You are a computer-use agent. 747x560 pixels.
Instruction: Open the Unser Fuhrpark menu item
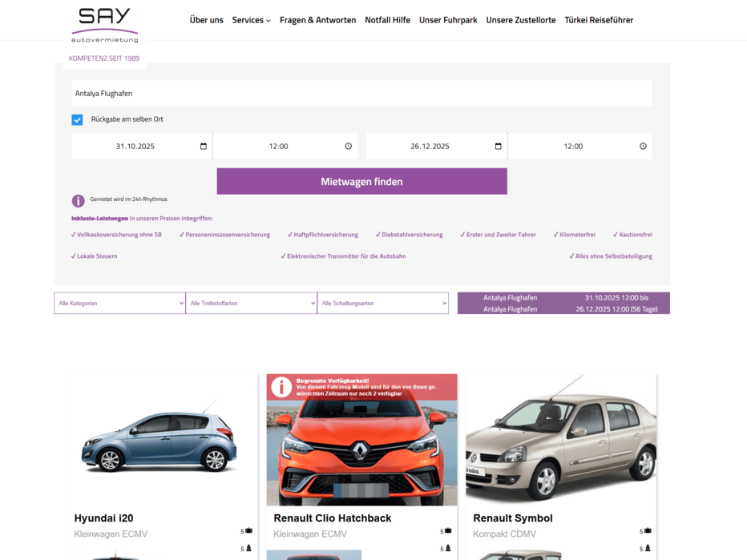coord(447,20)
